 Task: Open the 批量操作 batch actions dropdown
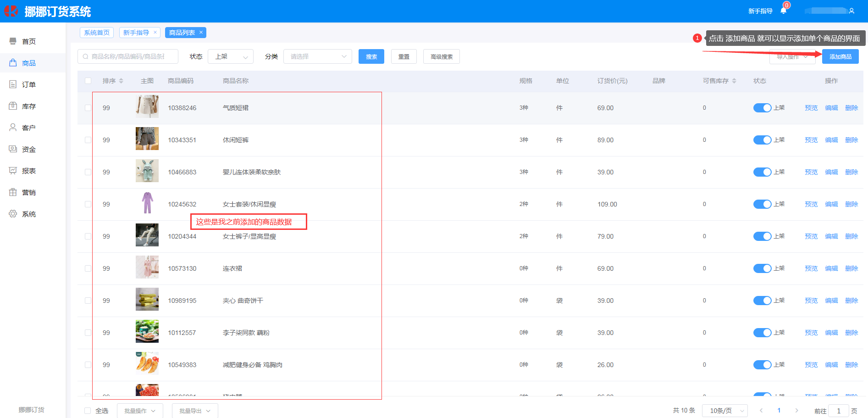pos(140,411)
